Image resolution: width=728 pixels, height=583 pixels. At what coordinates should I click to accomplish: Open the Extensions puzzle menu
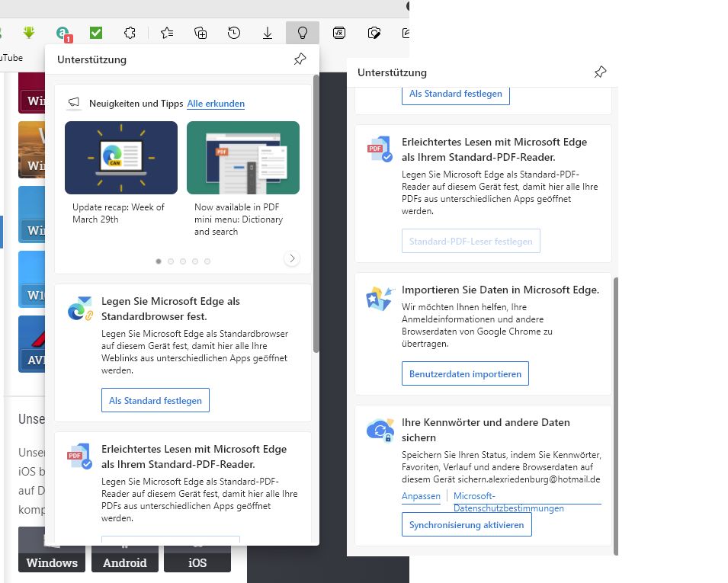130,33
